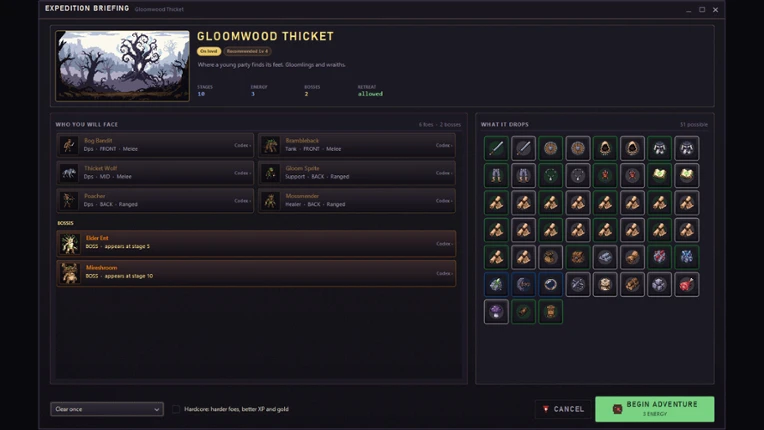View the blue-bordered ring drop
Image resolution: width=764 pixels, height=430 pixels.
(x=551, y=284)
